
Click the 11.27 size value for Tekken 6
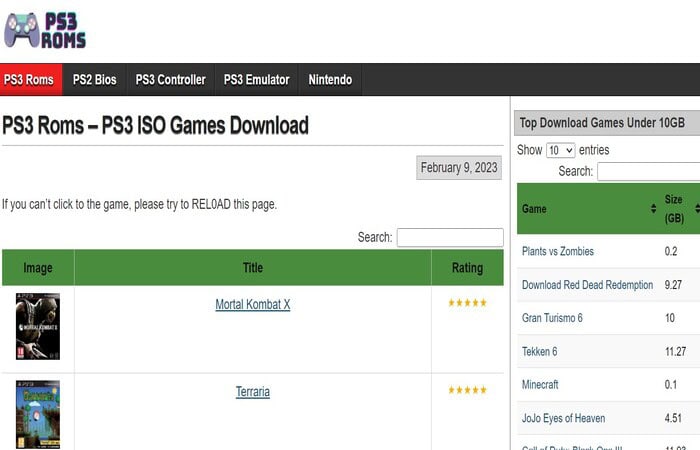(x=675, y=352)
